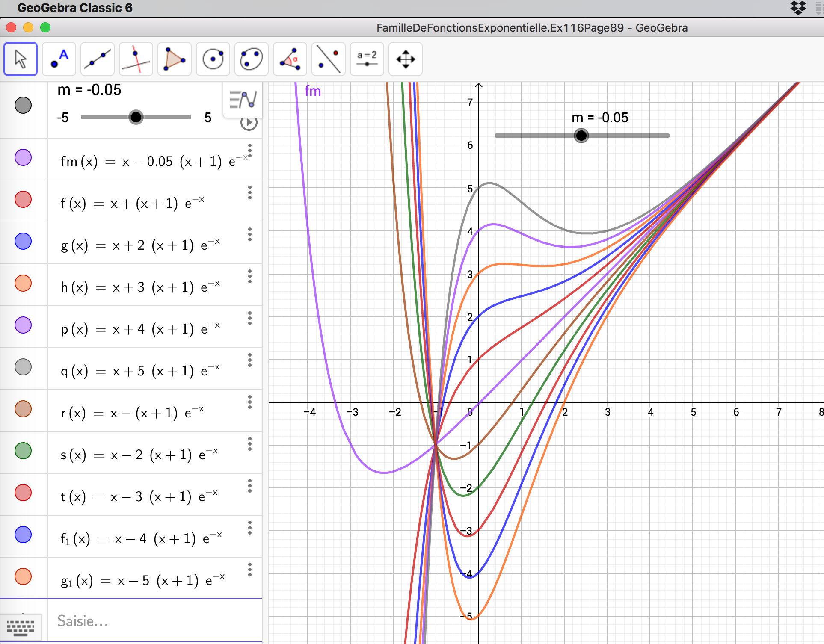Select the Polygon tool

175,59
